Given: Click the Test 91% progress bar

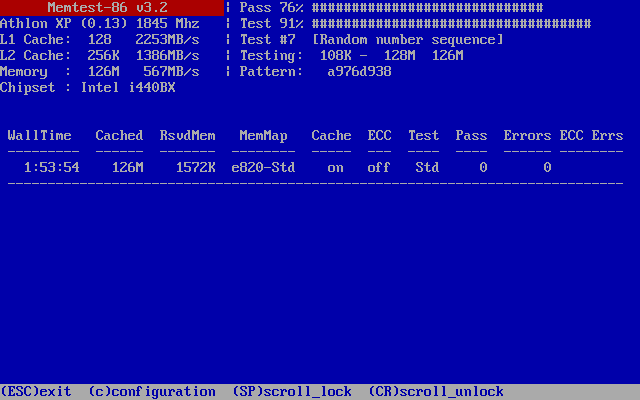Looking at the screenshot, I should (451, 24).
